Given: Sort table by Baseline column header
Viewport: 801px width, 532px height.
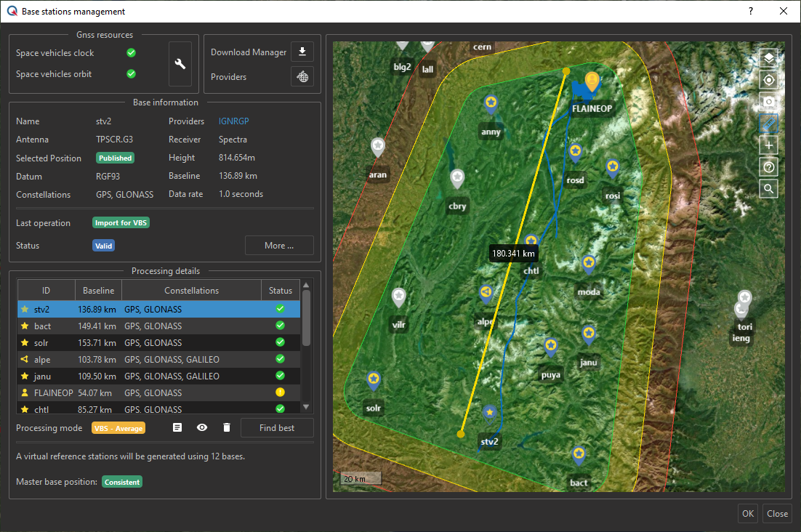Looking at the screenshot, I should tap(98, 291).
